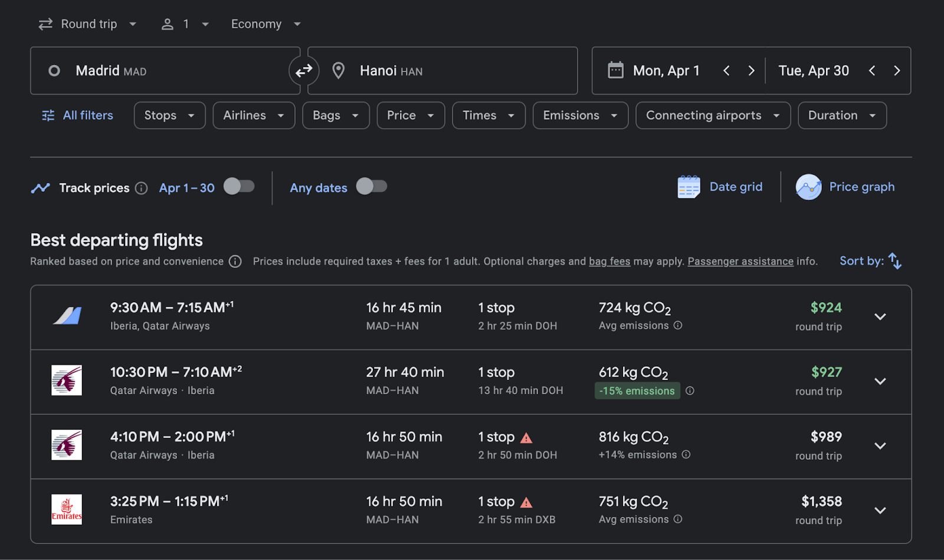Image resolution: width=944 pixels, height=560 pixels.
Task: Select the Tue, Apr 30 return date
Action: [x=814, y=71]
